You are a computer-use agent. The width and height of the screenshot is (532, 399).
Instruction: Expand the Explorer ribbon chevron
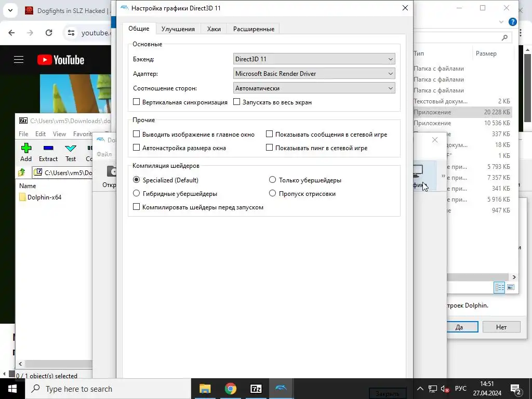pos(501,22)
